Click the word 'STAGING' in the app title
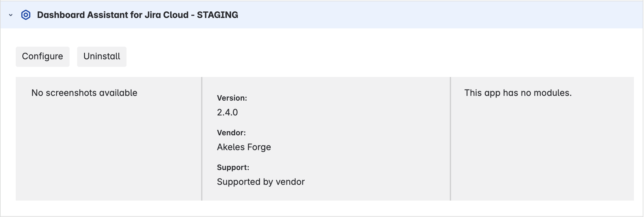 pos(217,15)
